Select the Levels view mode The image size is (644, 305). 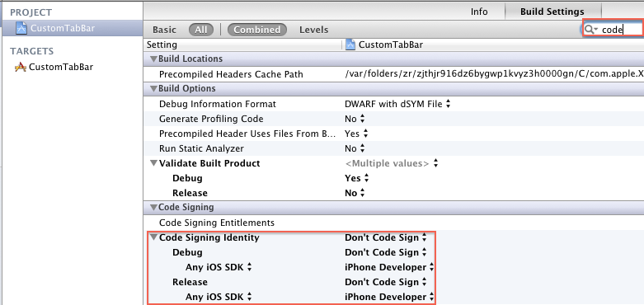314,30
